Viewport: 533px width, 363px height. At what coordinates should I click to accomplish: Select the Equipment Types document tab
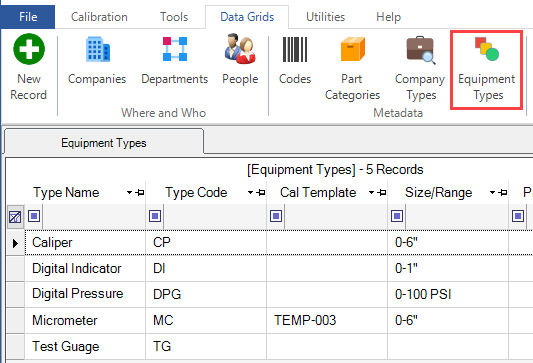(x=104, y=143)
